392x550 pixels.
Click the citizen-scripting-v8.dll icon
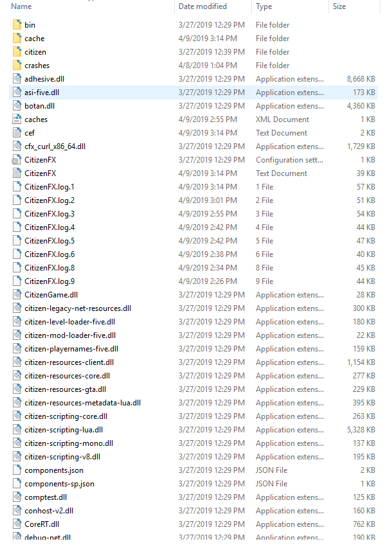[17, 457]
